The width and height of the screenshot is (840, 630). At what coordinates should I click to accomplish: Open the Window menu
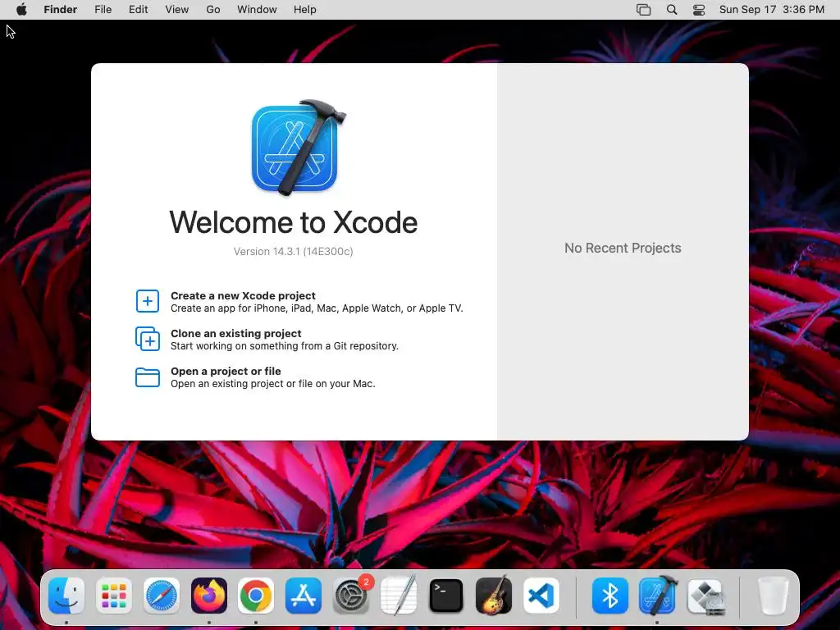click(257, 10)
